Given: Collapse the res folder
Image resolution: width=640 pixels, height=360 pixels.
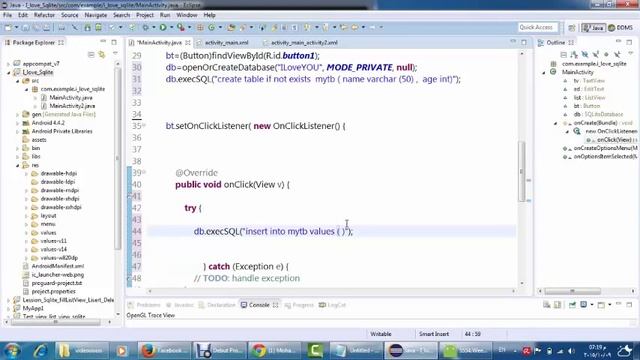Looking at the screenshot, I should (x=17, y=165).
